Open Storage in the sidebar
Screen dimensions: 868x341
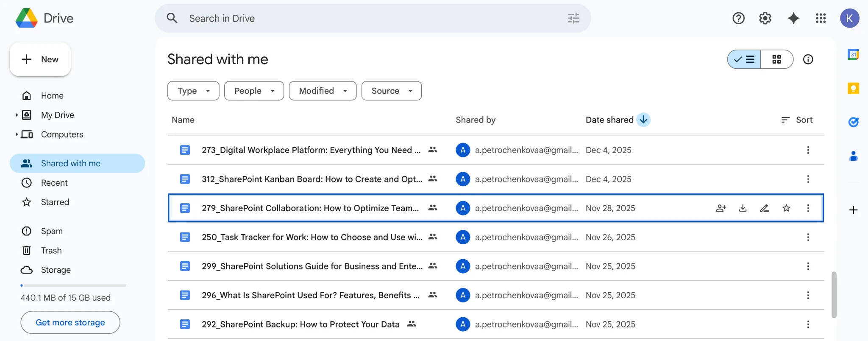pyautogui.click(x=77, y=270)
